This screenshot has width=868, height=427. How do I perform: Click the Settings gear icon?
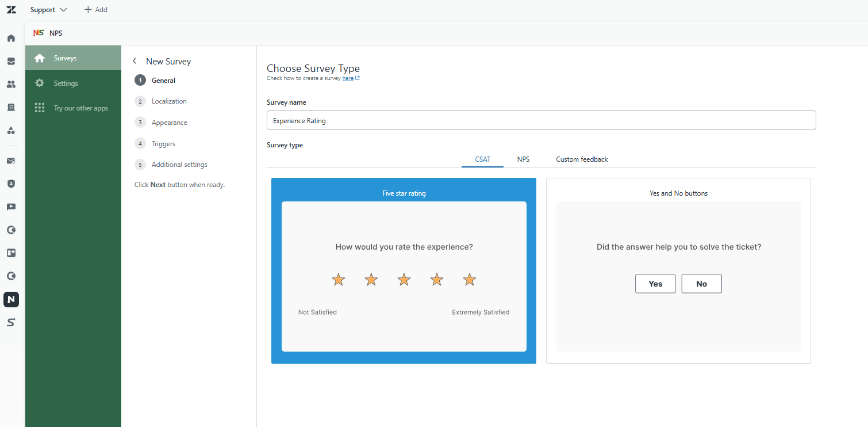click(40, 83)
